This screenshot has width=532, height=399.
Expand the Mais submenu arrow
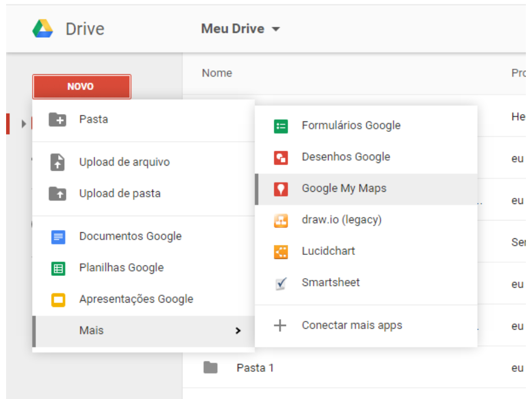tap(238, 331)
